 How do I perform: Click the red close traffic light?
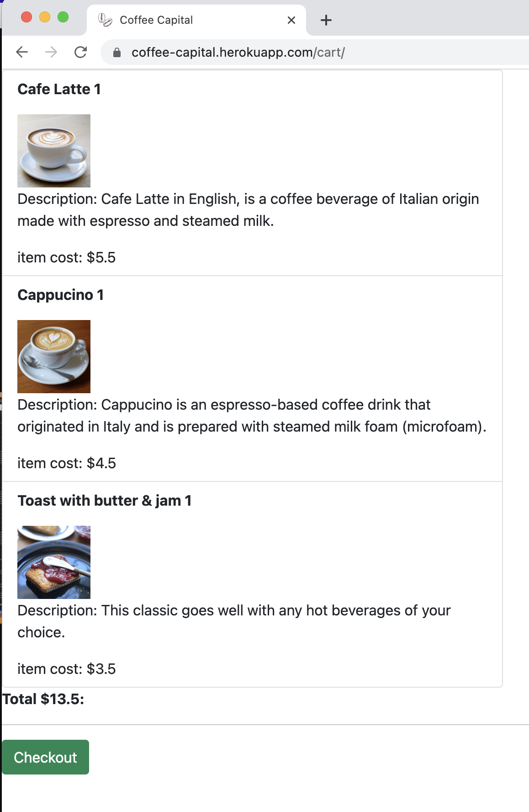[26, 16]
